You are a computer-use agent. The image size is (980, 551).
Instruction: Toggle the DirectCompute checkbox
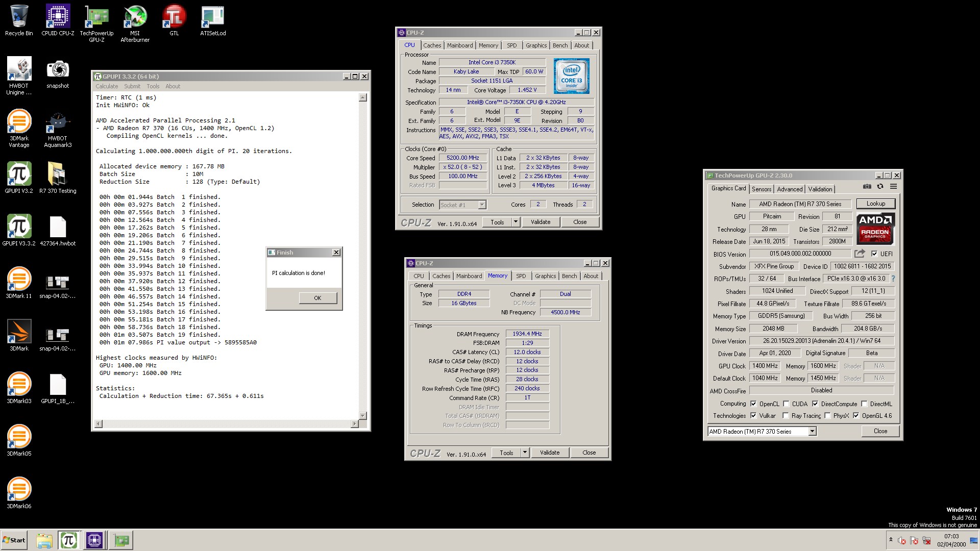[x=815, y=404]
